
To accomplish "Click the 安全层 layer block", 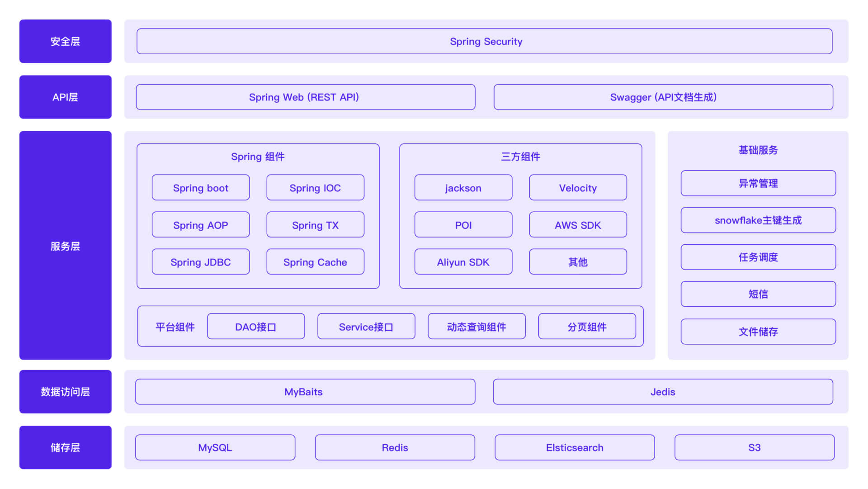I will [65, 41].
